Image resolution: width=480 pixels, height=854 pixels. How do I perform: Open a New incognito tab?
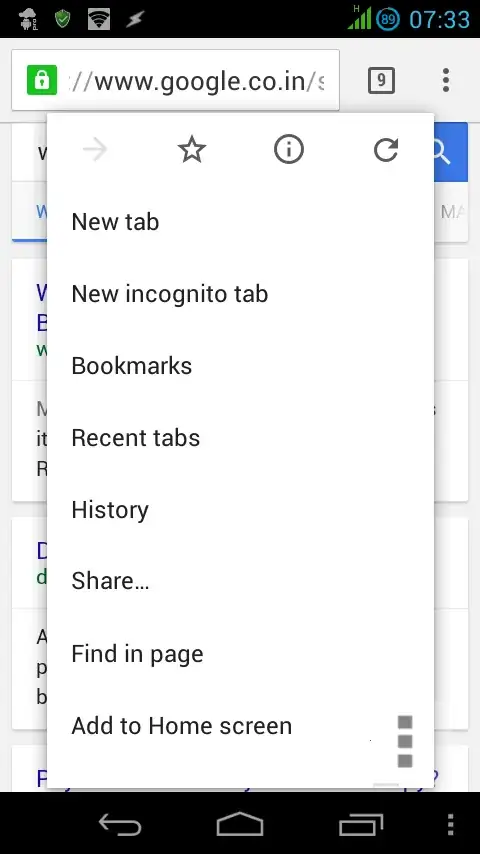[x=240, y=294]
